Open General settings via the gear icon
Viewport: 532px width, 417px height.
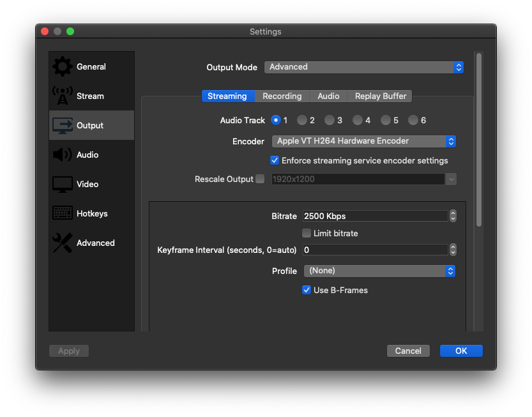tap(63, 66)
